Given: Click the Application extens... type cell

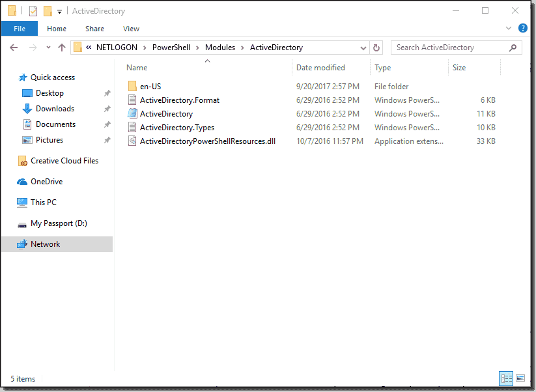Looking at the screenshot, I should [x=409, y=141].
